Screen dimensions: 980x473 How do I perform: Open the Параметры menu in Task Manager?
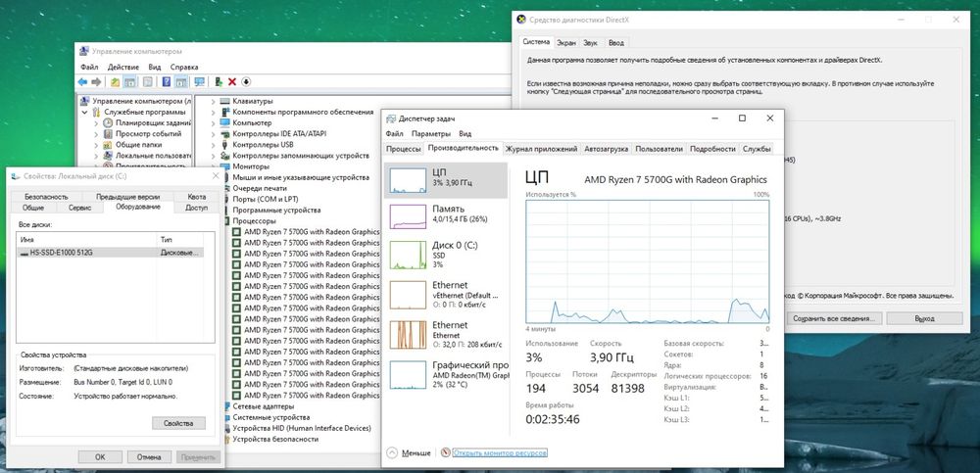[431, 134]
